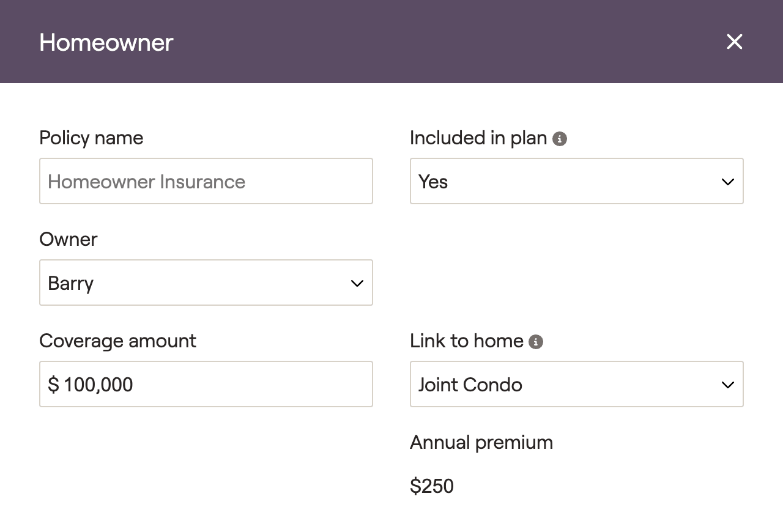783x532 pixels.
Task: Close the Homeowner dialog with the X
Action: click(734, 42)
